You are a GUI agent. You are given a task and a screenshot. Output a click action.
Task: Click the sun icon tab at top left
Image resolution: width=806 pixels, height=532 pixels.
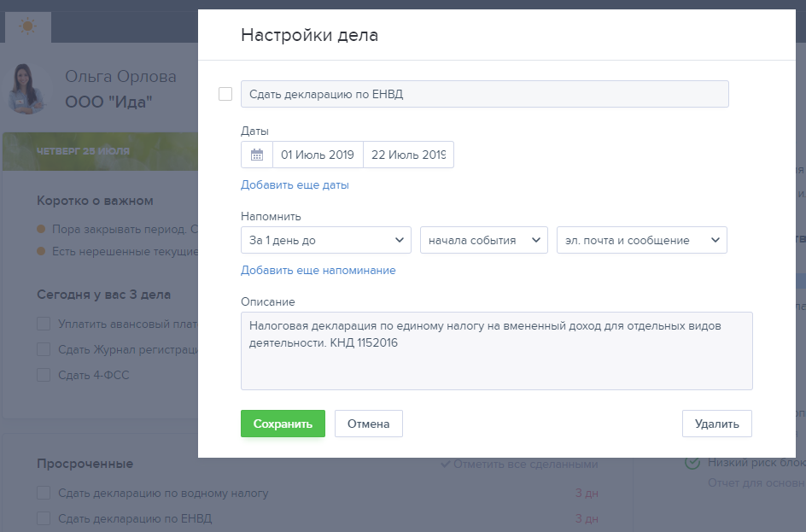coord(28,26)
